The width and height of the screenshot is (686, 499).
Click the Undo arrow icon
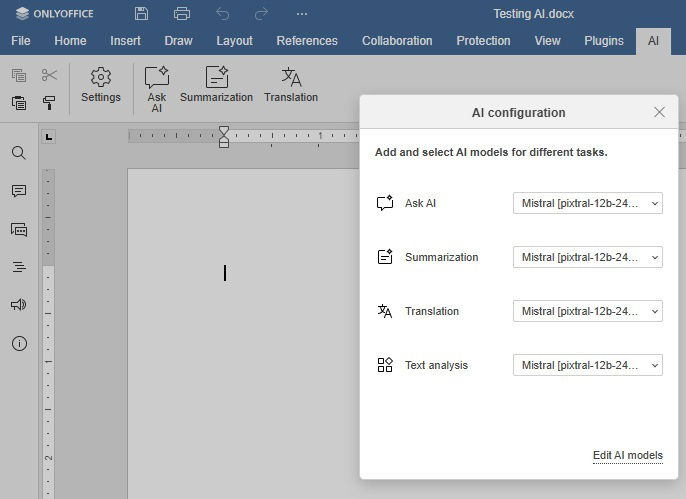pos(222,14)
